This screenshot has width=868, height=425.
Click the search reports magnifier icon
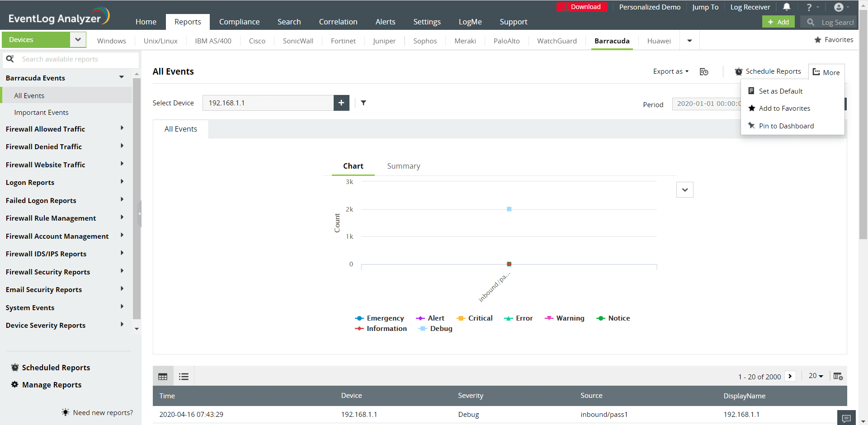10,59
